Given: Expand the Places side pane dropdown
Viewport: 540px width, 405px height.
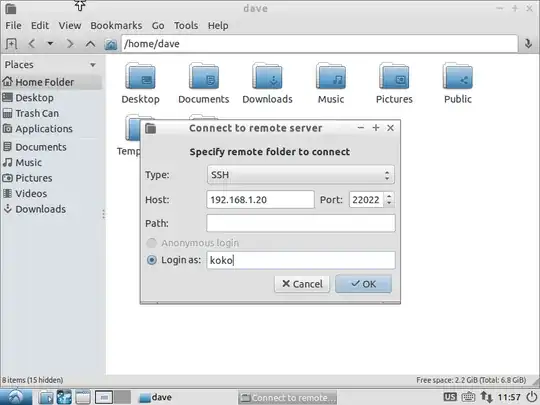Looking at the screenshot, I should [92, 65].
